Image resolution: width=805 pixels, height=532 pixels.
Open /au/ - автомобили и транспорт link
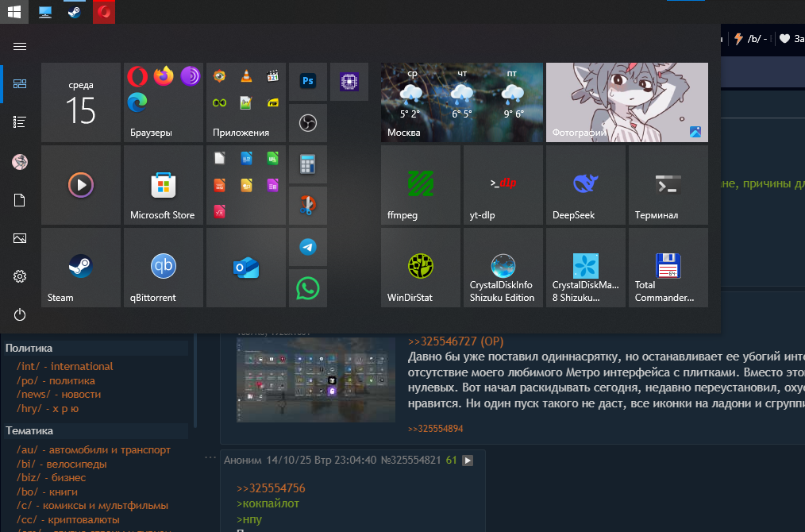94,450
